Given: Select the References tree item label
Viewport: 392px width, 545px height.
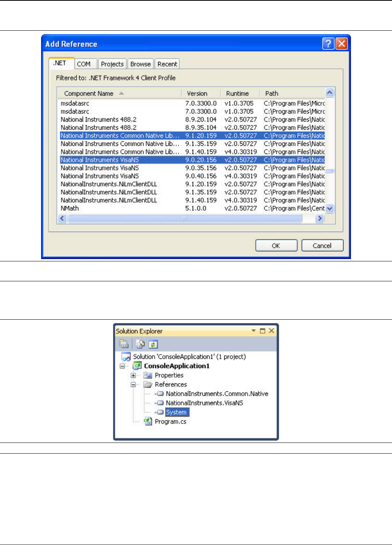Looking at the screenshot, I should 171,385.
